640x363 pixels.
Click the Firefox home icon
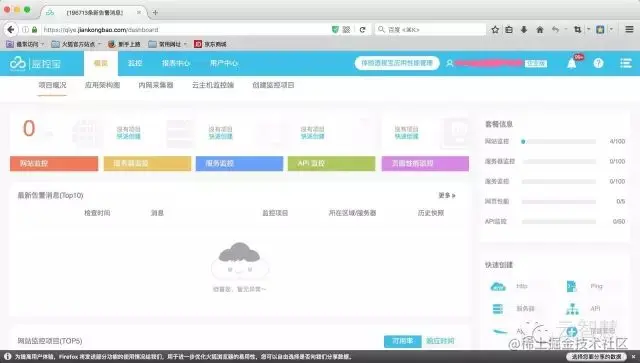point(540,29)
